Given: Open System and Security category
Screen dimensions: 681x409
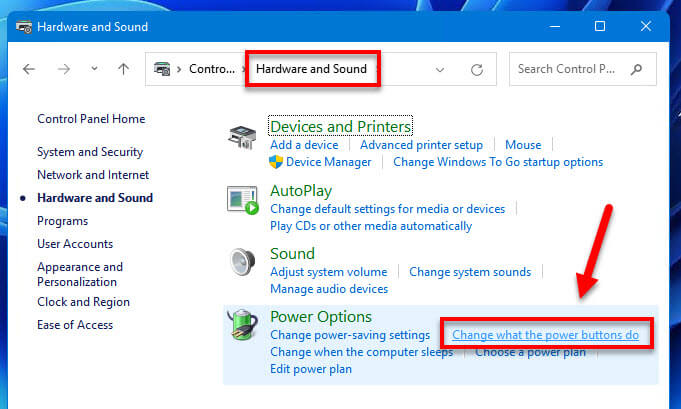Looking at the screenshot, I should click(x=90, y=152).
